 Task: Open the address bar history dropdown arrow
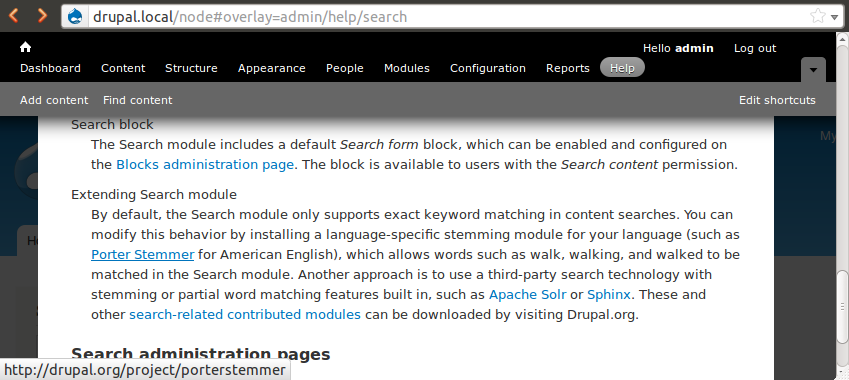(x=834, y=17)
